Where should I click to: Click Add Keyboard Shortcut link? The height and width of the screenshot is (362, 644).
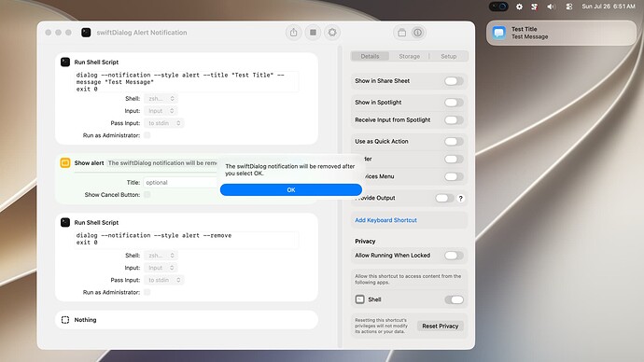tap(385, 220)
